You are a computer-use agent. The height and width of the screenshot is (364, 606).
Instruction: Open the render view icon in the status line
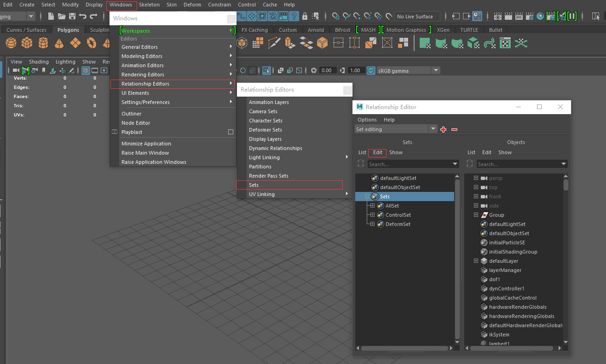(x=497, y=16)
